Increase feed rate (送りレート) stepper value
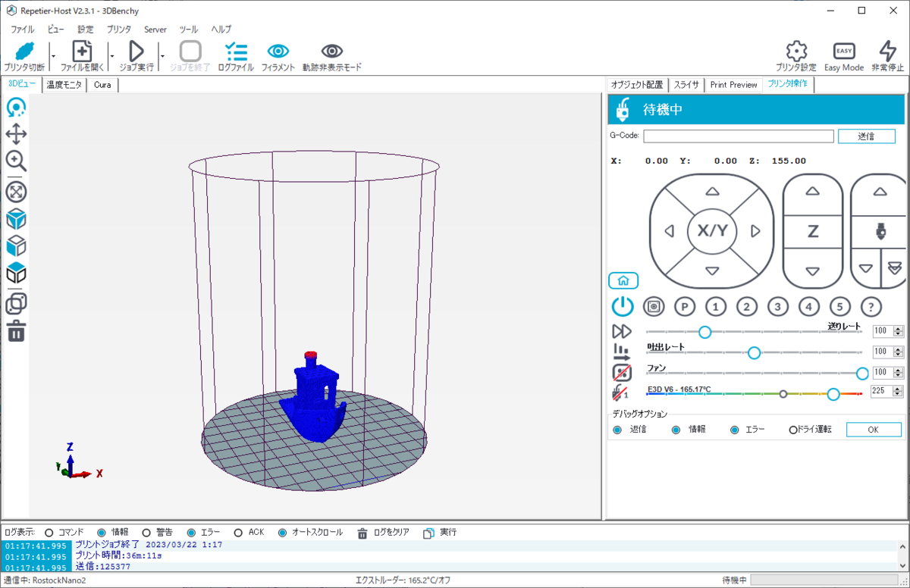Screen dimensions: 910x588 coord(898,329)
